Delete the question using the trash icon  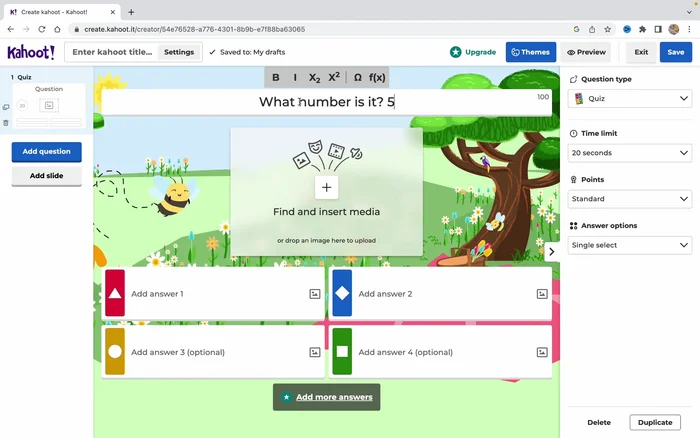pos(6,123)
